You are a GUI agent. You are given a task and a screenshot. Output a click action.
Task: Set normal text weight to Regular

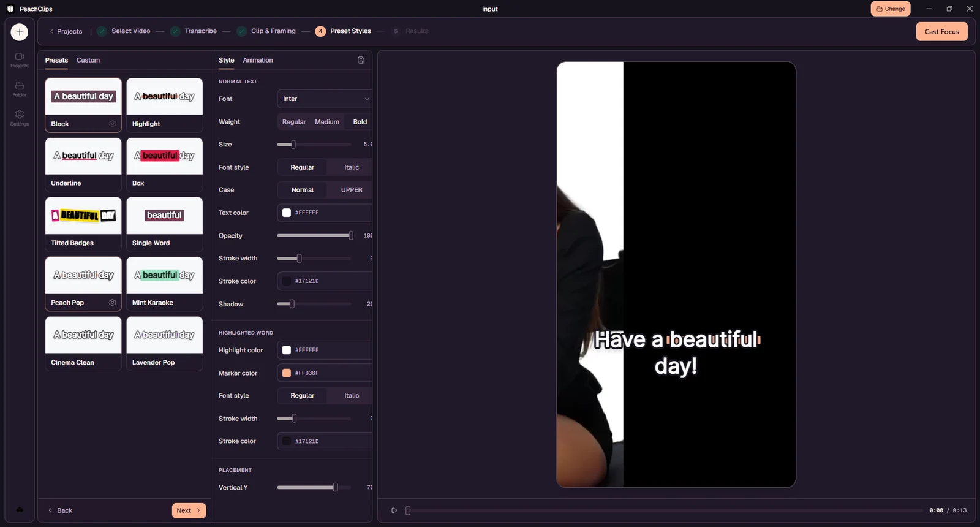click(x=294, y=122)
